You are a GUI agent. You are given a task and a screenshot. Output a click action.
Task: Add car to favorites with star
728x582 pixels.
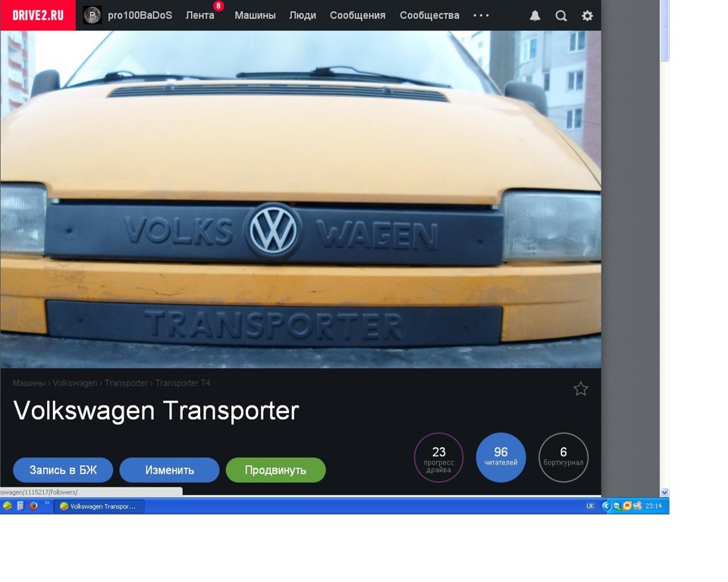coord(580,389)
